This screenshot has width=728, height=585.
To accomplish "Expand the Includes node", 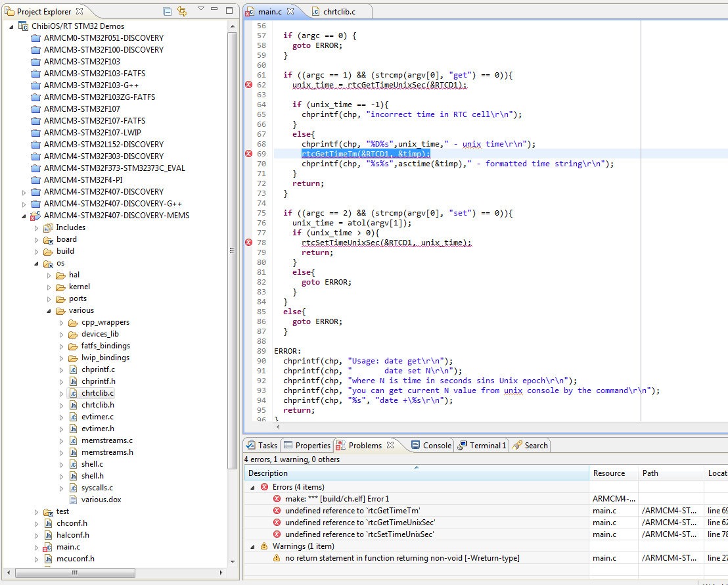I will pyautogui.click(x=36, y=227).
